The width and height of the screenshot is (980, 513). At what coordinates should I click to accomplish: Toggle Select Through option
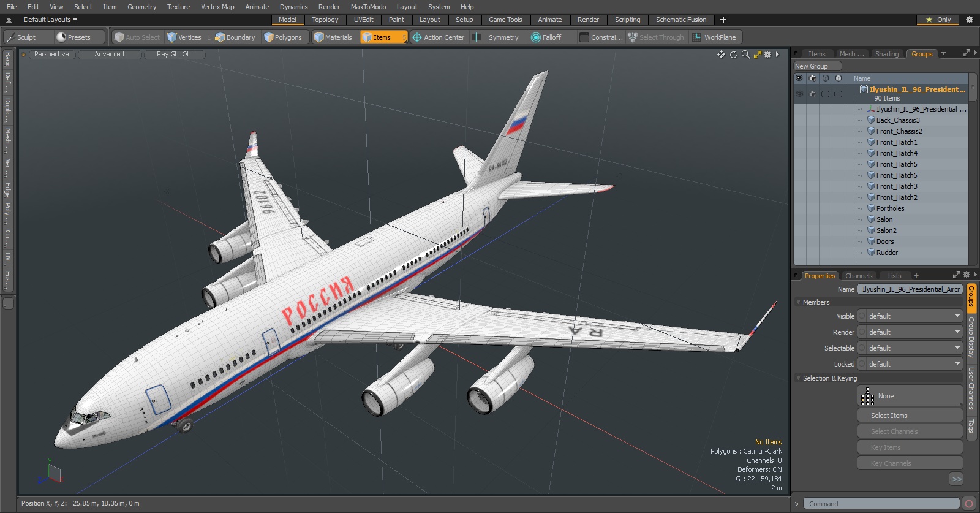[656, 37]
